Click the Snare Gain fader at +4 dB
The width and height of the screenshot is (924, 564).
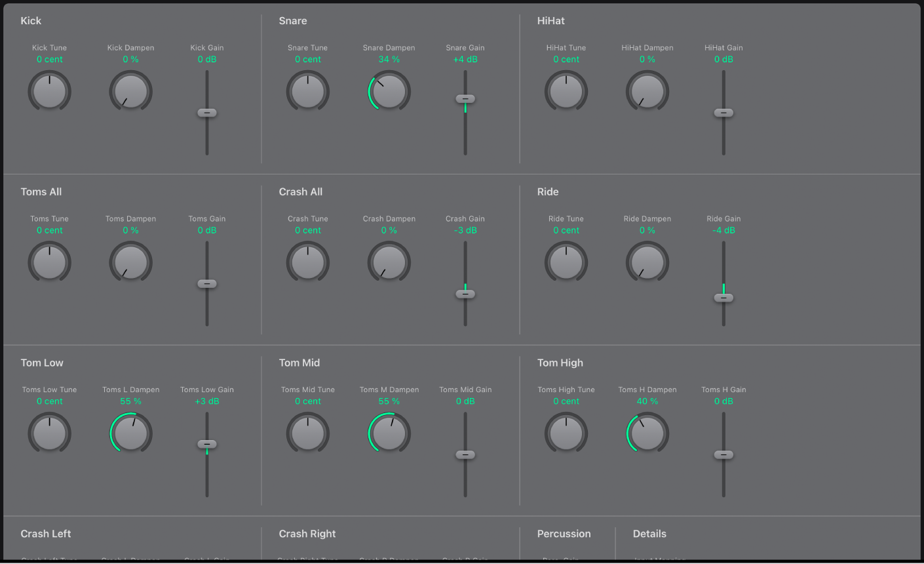coord(465,98)
